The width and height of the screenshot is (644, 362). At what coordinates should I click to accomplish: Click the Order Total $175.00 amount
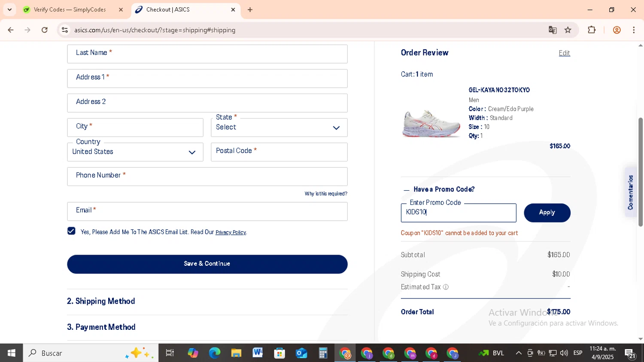tap(559, 312)
